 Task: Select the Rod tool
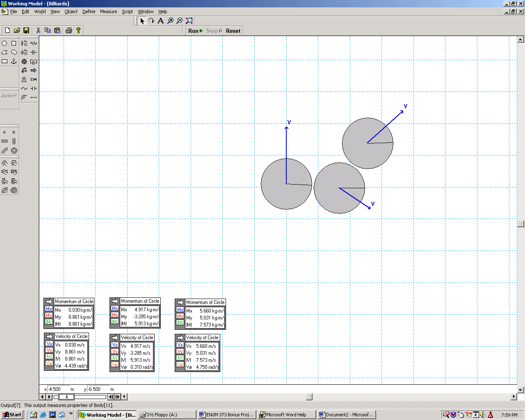tap(34, 98)
